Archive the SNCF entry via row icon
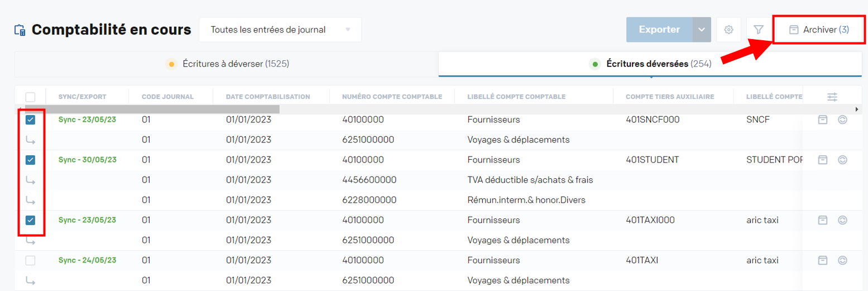This screenshot has width=868, height=291. pyautogui.click(x=822, y=120)
